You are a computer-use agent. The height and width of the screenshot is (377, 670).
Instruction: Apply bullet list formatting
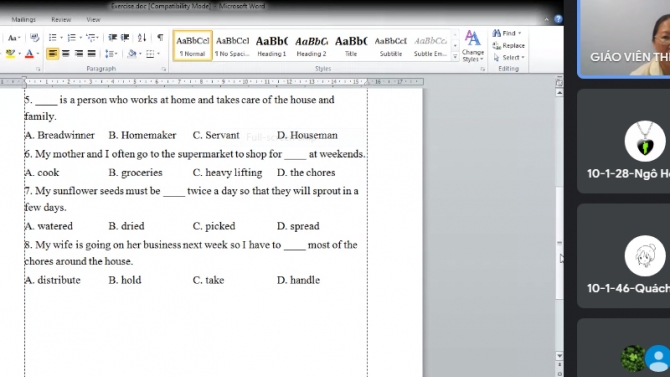click(x=53, y=38)
